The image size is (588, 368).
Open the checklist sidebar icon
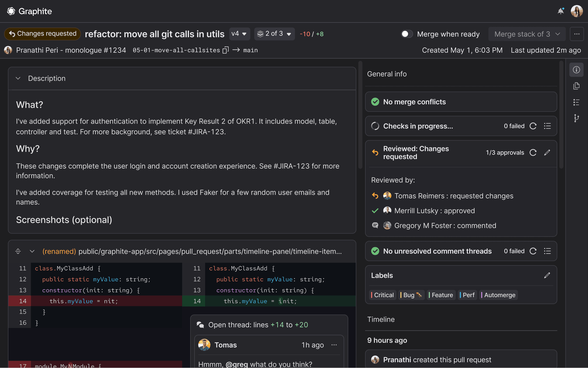pos(576,102)
